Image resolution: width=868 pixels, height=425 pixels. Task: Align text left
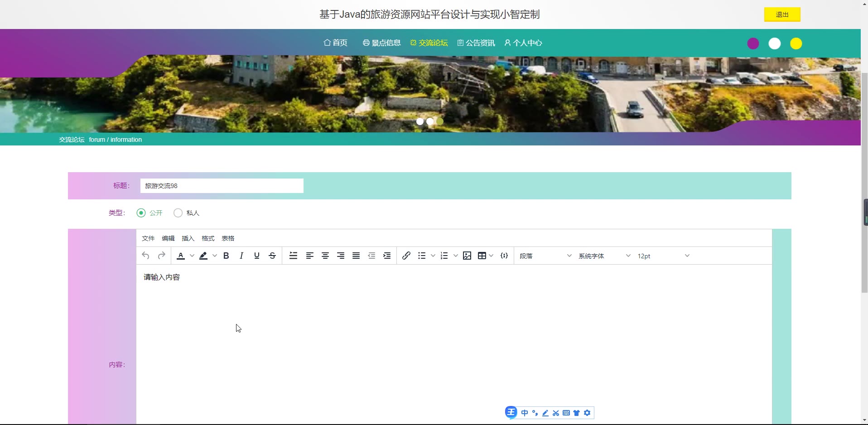click(x=310, y=256)
